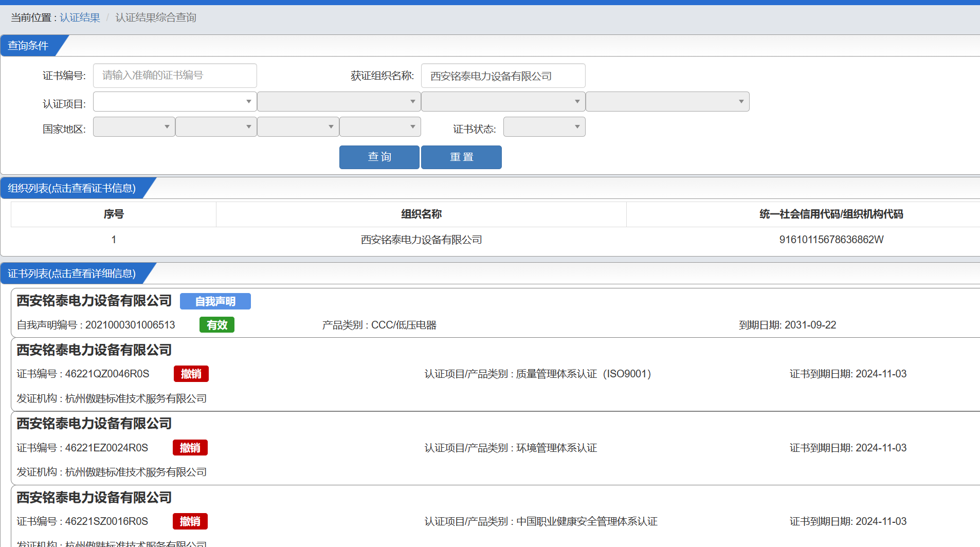Viewport: 980px width, 547px height.
Task: Click the 重置 reset button
Action: pyautogui.click(x=461, y=157)
